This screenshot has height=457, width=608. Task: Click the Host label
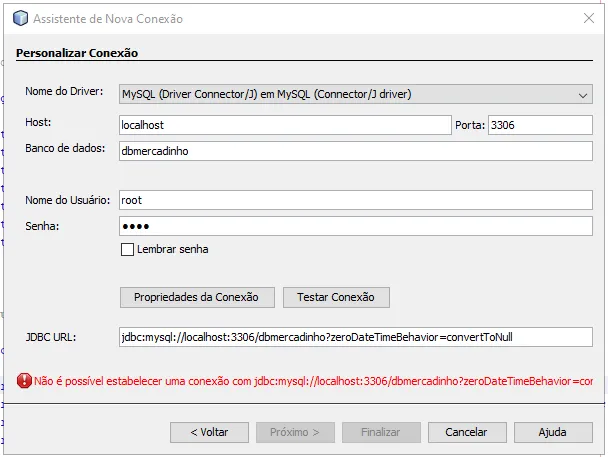38,122
